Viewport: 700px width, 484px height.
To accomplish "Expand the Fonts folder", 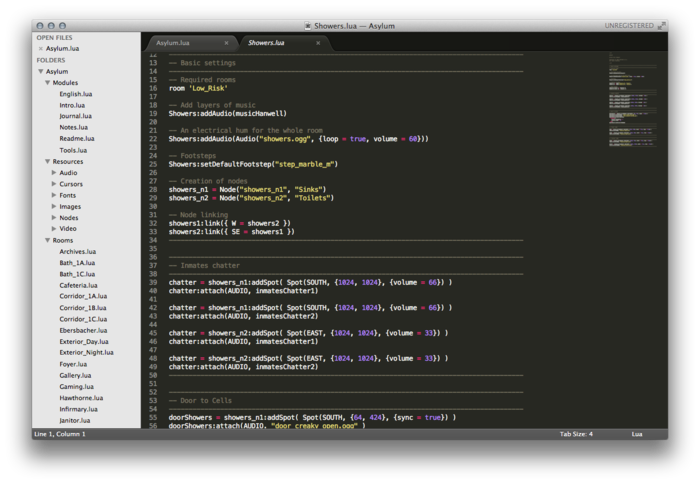I will pos(54,195).
